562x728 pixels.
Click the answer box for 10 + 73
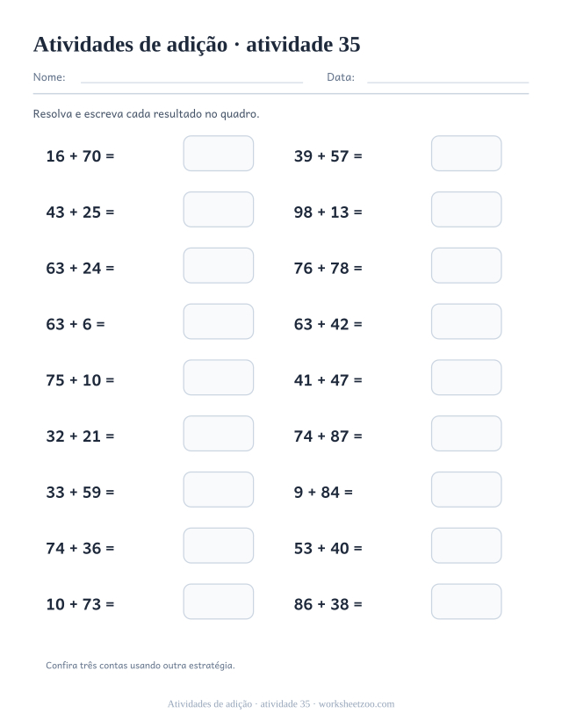click(x=218, y=602)
